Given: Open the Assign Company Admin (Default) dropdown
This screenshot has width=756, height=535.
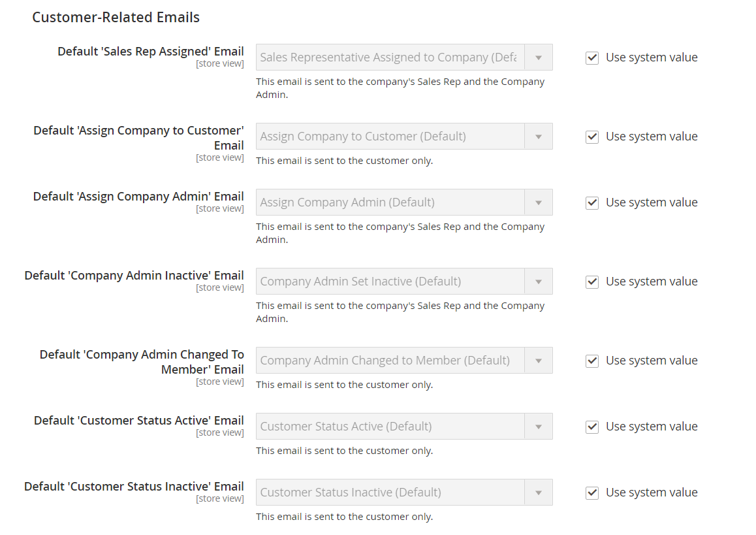Looking at the screenshot, I should 404,203.
